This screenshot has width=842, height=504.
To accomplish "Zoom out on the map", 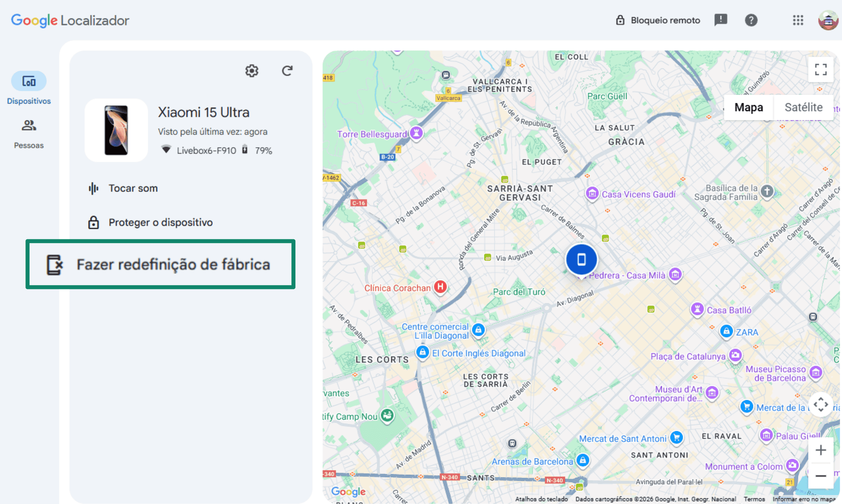I will tap(820, 476).
